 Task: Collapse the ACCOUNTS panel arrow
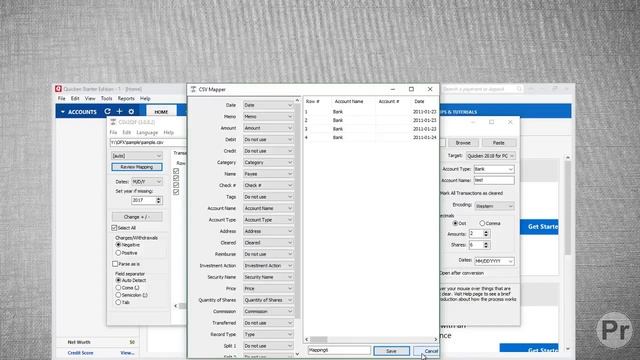pyautogui.click(x=62, y=112)
